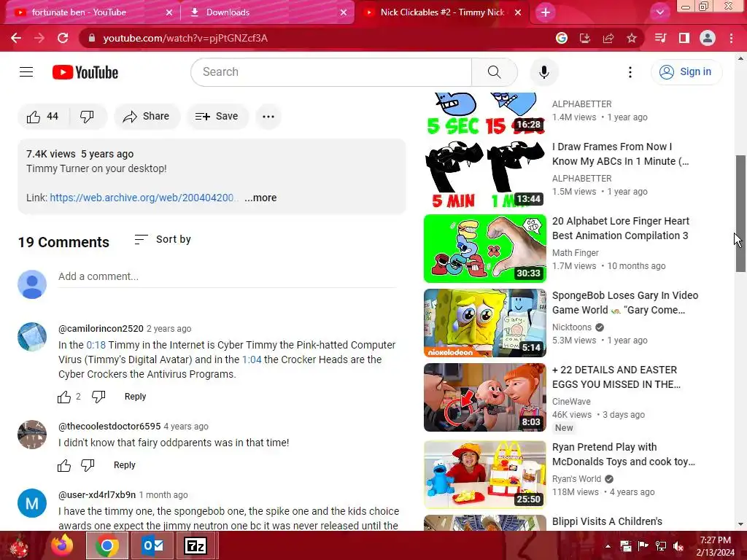
Task: Open 22 Details and Easter Eggs thumbnail
Action: 485,397
